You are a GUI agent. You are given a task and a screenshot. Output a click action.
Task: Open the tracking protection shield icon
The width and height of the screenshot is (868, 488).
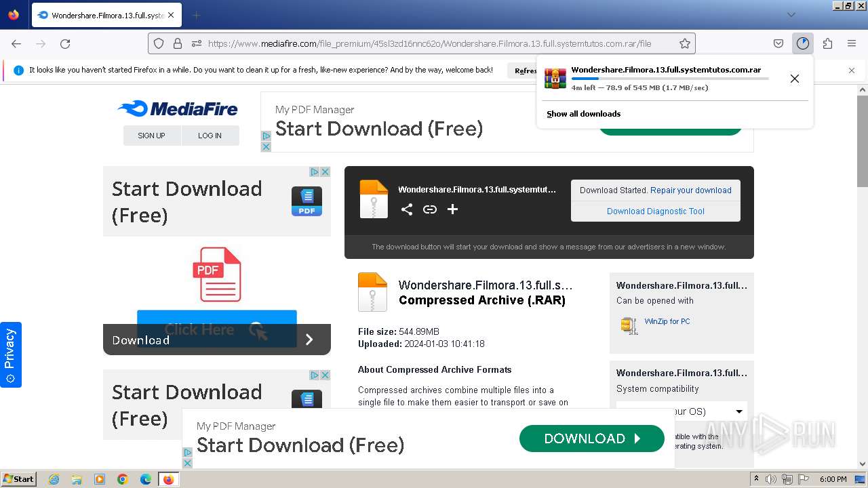tap(159, 43)
